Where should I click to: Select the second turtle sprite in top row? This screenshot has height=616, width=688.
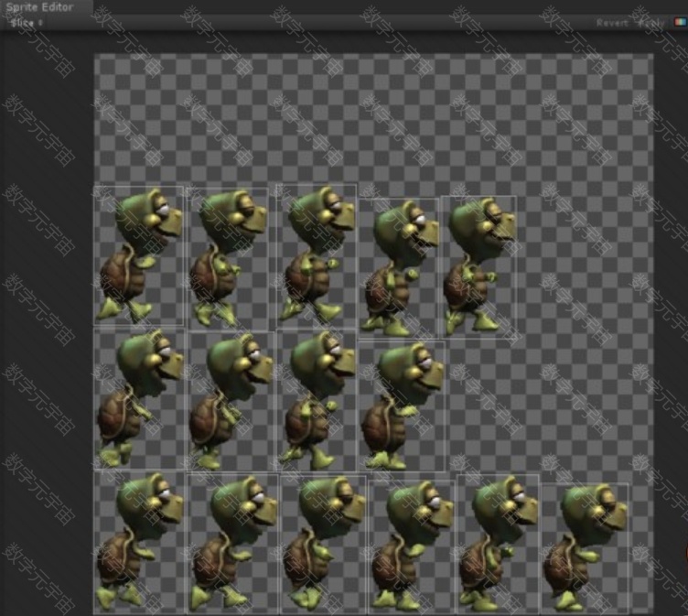(229, 258)
